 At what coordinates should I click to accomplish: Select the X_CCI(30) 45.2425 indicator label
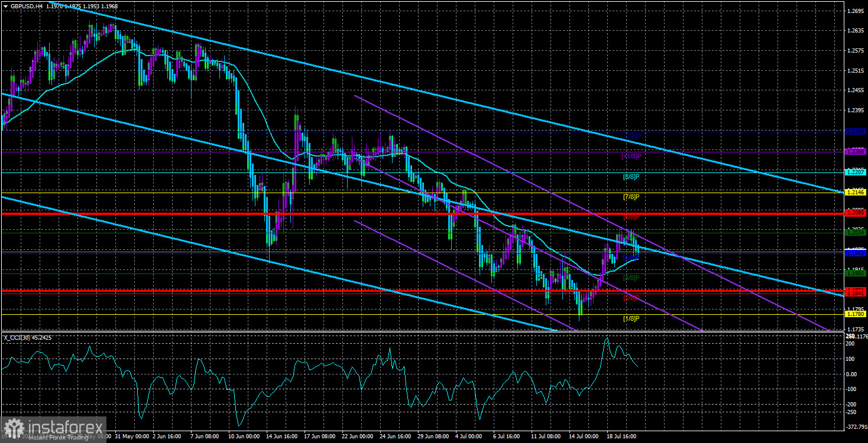(x=27, y=338)
